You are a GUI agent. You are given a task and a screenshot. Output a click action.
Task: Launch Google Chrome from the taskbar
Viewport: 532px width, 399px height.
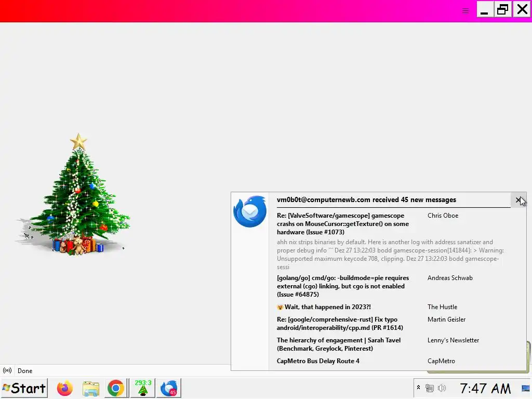pos(116,389)
